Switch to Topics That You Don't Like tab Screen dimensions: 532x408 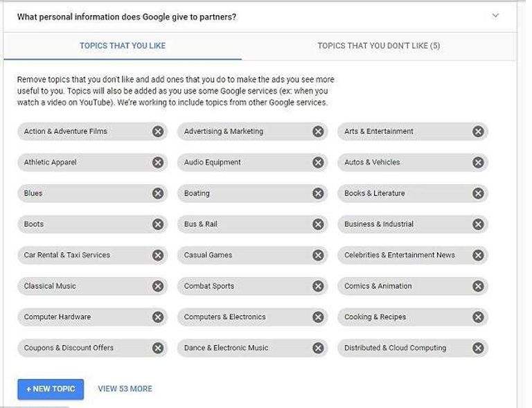pyautogui.click(x=378, y=46)
